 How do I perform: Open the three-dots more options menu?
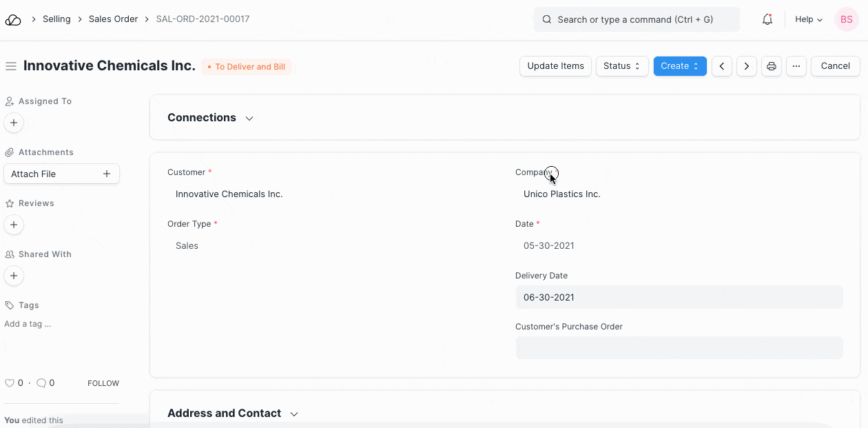tap(796, 66)
